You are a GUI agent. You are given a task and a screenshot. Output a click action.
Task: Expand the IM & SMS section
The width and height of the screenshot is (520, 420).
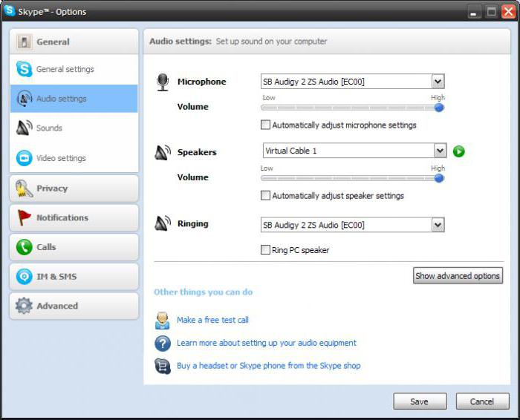[x=74, y=276]
